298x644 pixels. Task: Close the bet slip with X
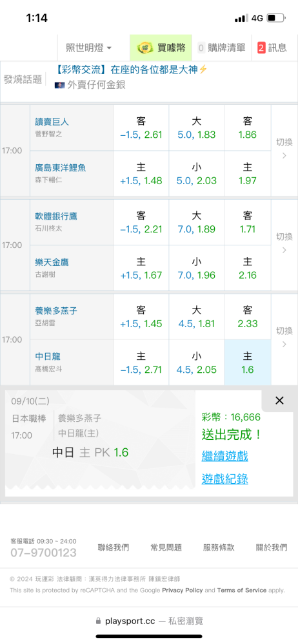(279, 401)
